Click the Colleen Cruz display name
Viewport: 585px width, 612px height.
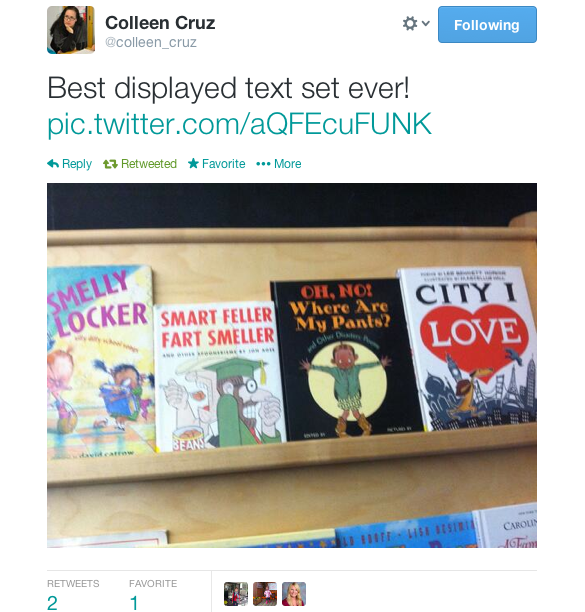click(160, 23)
